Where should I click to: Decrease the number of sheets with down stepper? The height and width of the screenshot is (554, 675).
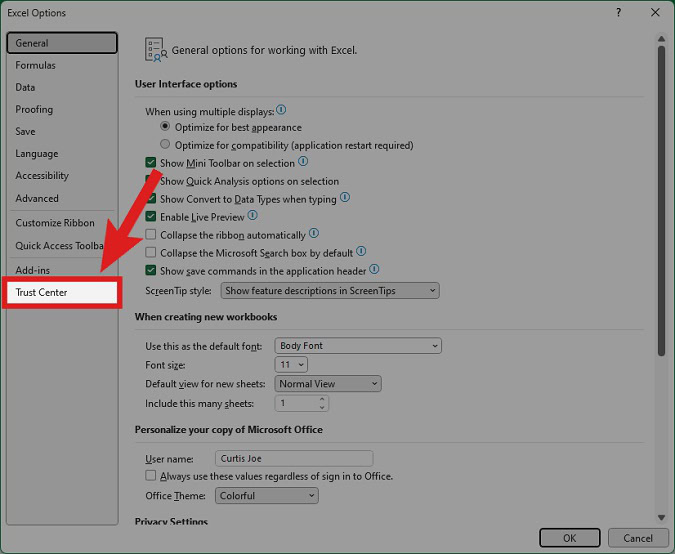tap(322, 407)
